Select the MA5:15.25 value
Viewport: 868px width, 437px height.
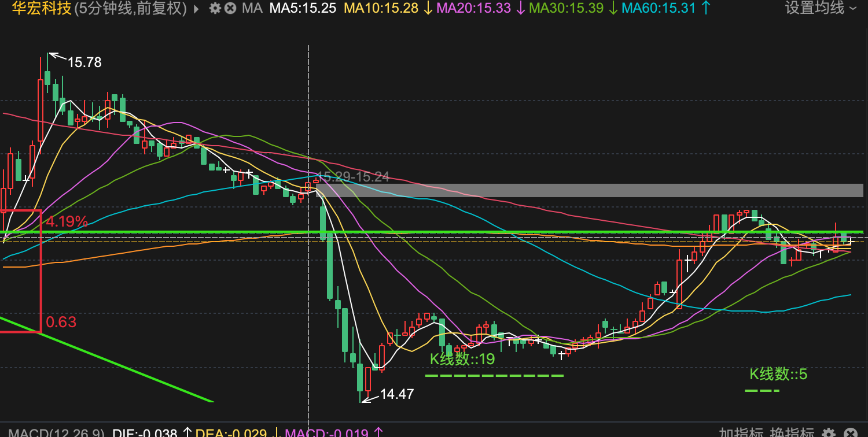click(303, 9)
